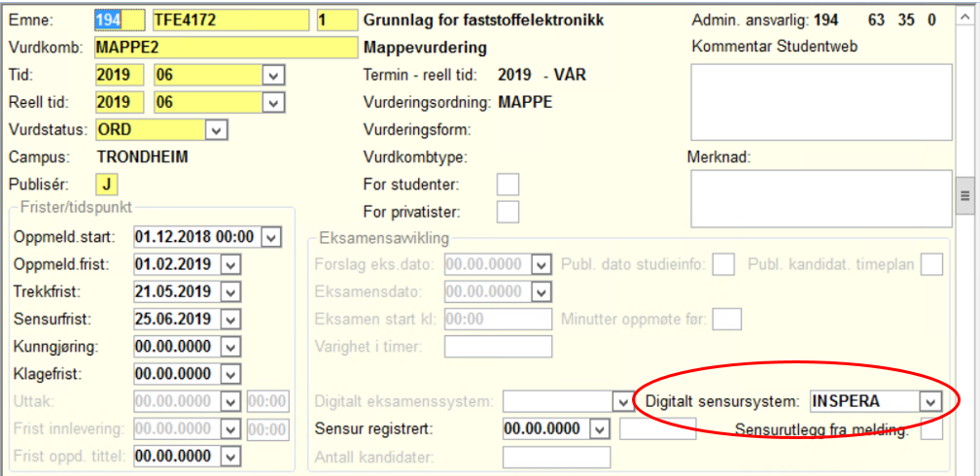
Task: Click Oppmeld.frist date 01.02.2019
Action: click(177, 265)
